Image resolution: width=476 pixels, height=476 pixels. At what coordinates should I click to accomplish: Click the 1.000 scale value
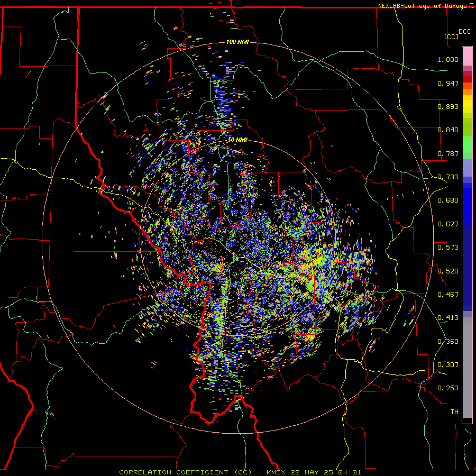click(x=448, y=59)
